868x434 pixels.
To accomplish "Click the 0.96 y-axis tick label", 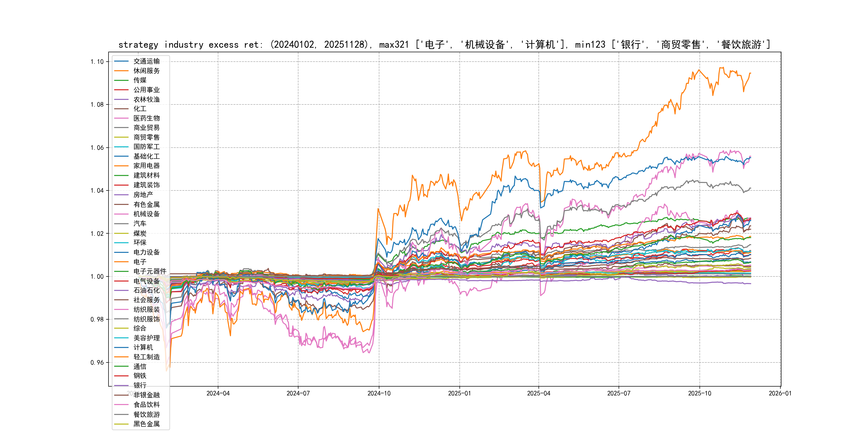I will point(97,362).
